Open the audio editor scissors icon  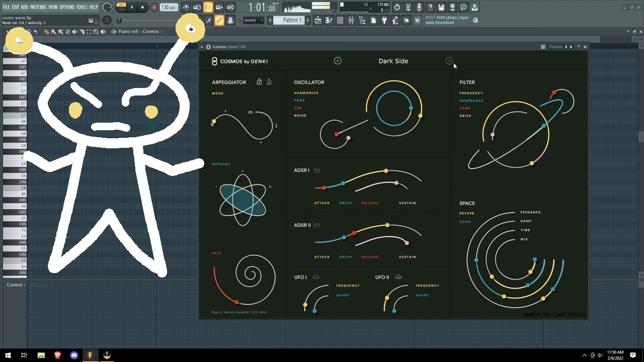(408, 7)
